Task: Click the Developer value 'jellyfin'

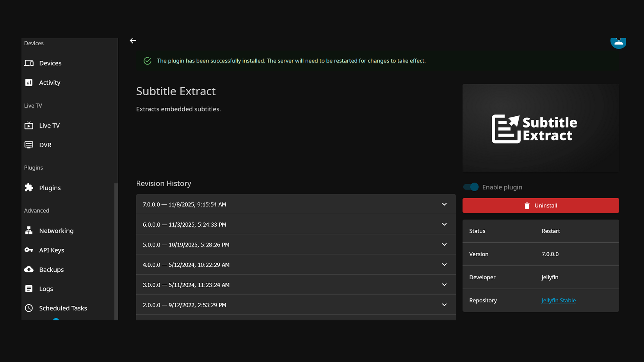Action: (x=550, y=277)
